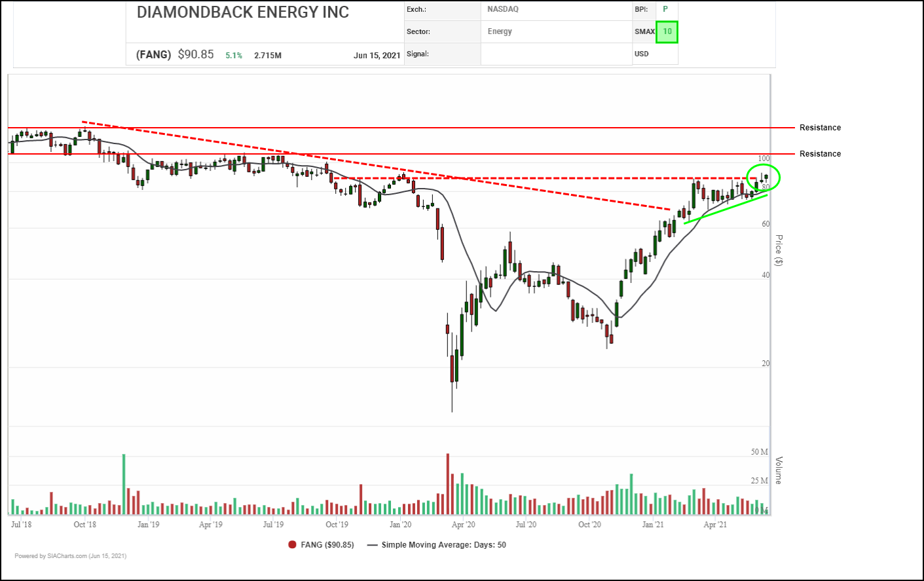
Task: Click the lower Resistance label
Action: coord(820,154)
